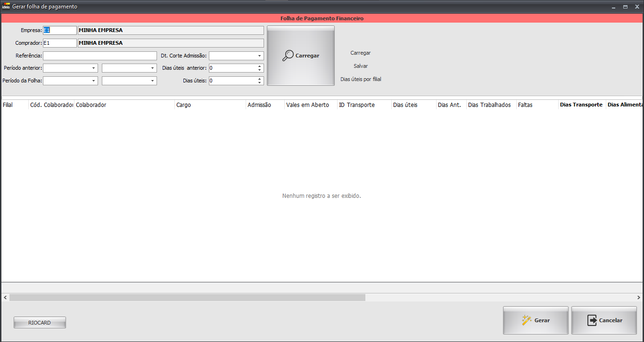Click the Referência text field
The height and width of the screenshot is (342, 644).
[x=99, y=56]
